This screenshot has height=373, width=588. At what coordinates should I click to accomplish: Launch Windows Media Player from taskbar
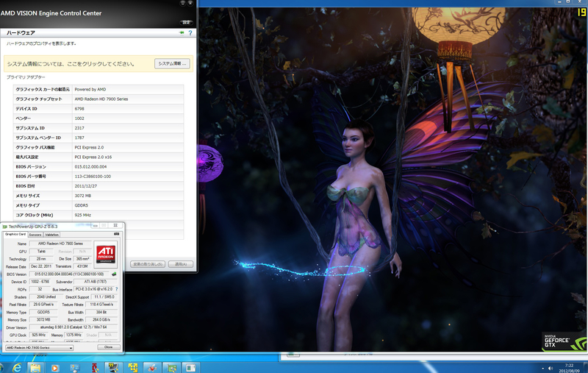[54, 368]
